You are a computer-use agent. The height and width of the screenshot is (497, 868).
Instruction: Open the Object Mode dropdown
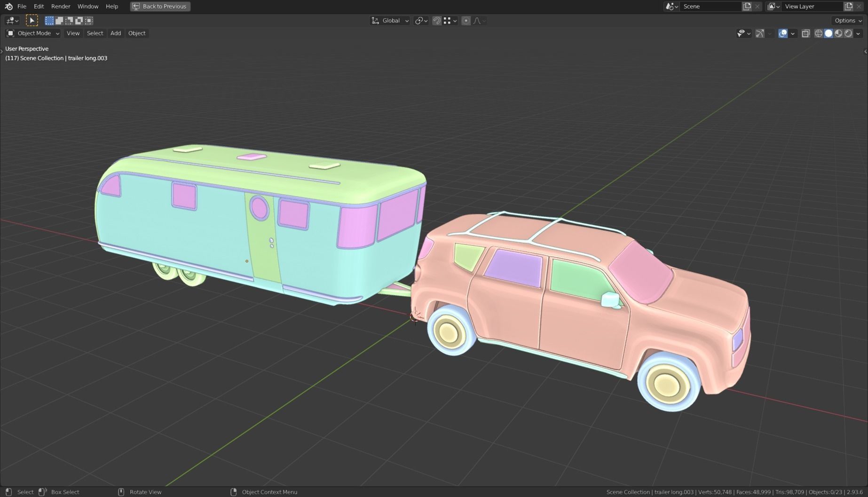(33, 33)
